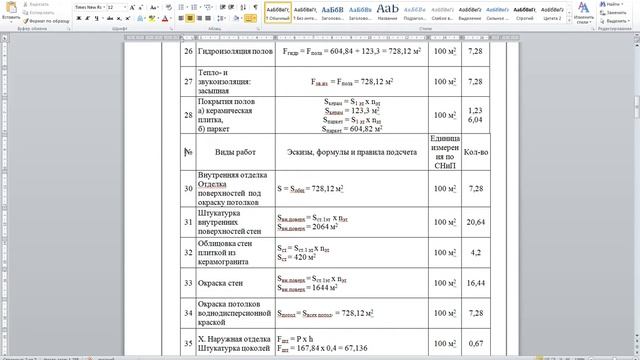Click the Decrease Indent icon
This screenshot has width=640, height=360.
click(222, 7)
